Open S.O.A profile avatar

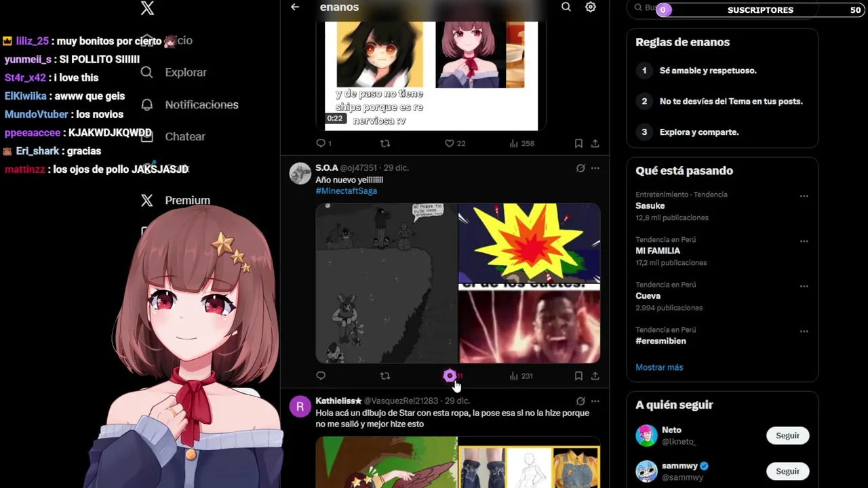point(300,174)
